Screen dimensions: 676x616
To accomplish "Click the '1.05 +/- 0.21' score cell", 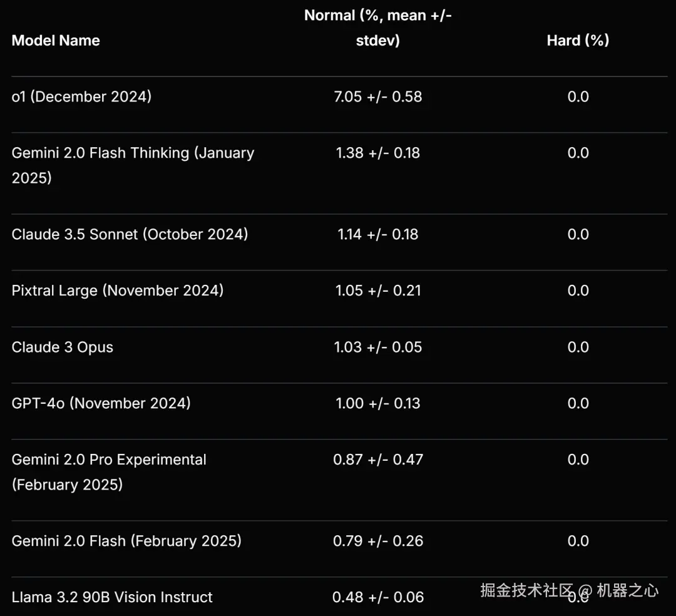I will pyautogui.click(x=377, y=290).
